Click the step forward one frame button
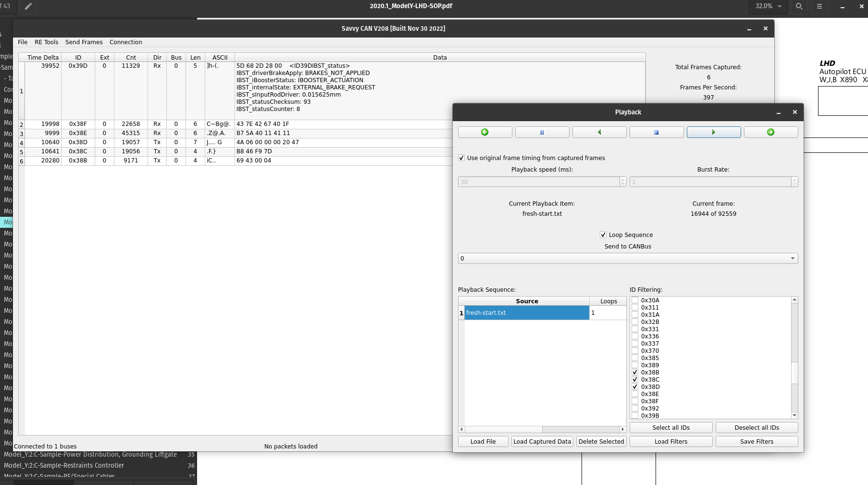 [770, 132]
